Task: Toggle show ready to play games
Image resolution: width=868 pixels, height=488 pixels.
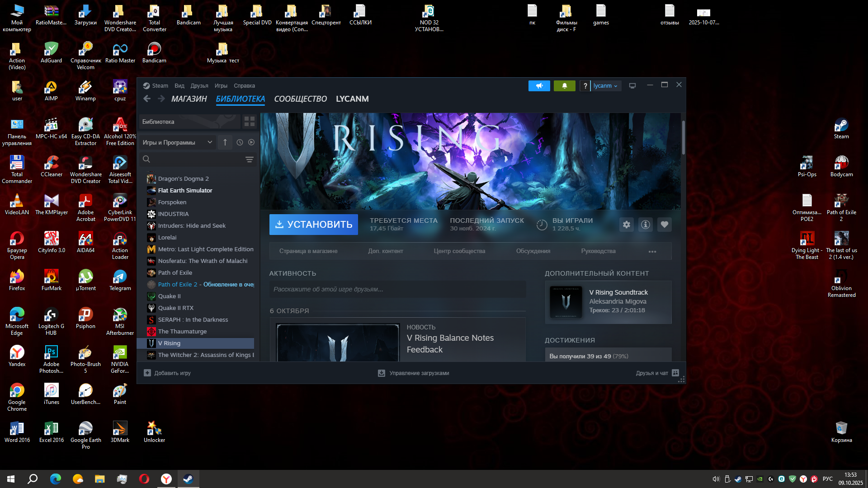Action: pyautogui.click(x=251, y=142)
